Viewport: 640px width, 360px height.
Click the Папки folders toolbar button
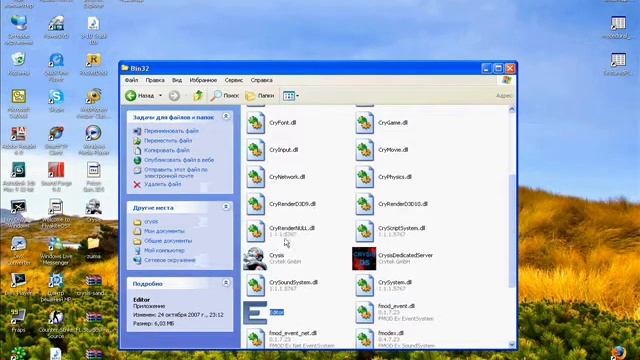coord(260,96)
